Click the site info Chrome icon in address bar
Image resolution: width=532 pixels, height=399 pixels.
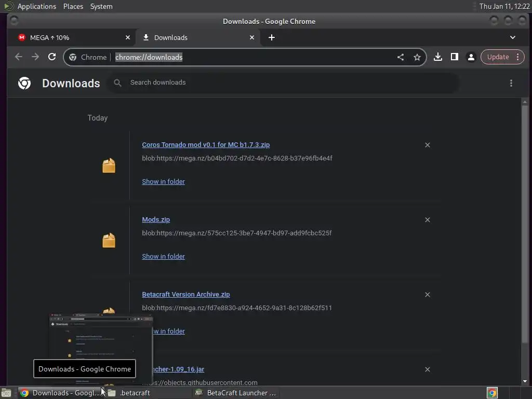[73, 57]
